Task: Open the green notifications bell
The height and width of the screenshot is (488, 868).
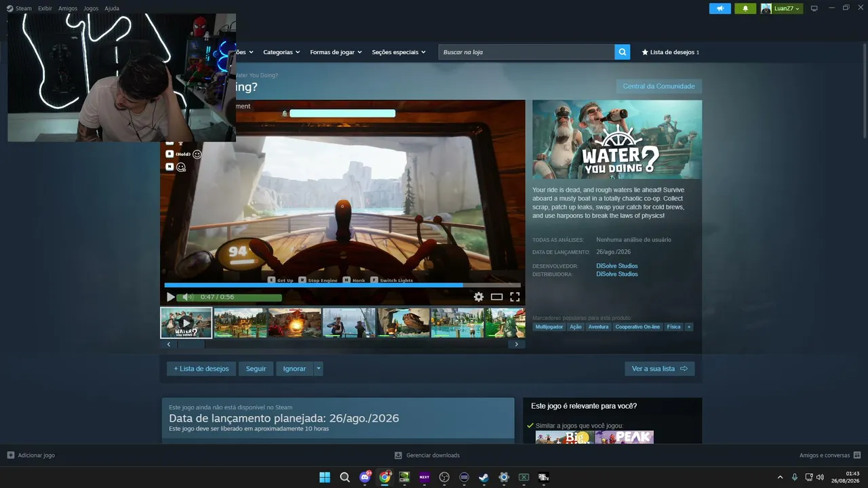Action: (x=745, y=8)
